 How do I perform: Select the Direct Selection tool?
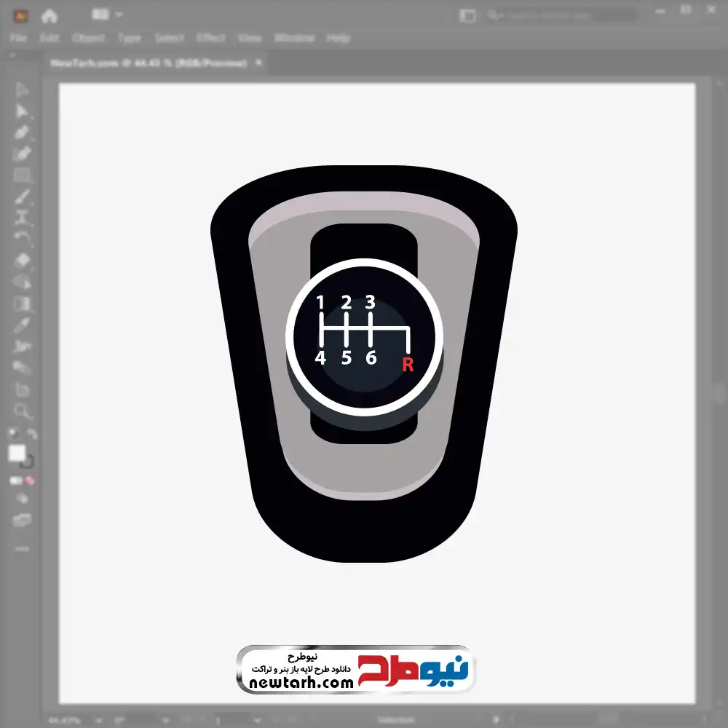coord(23,111)
